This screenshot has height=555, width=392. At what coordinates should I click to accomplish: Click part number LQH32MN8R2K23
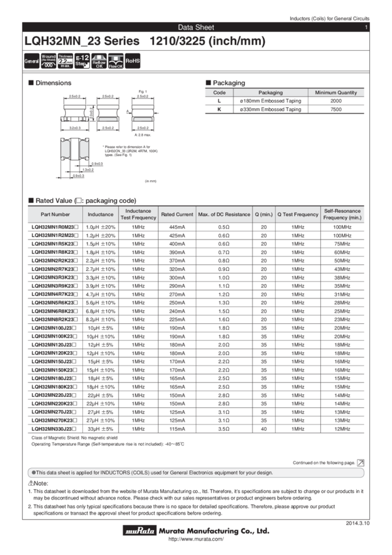pos(55,320)
